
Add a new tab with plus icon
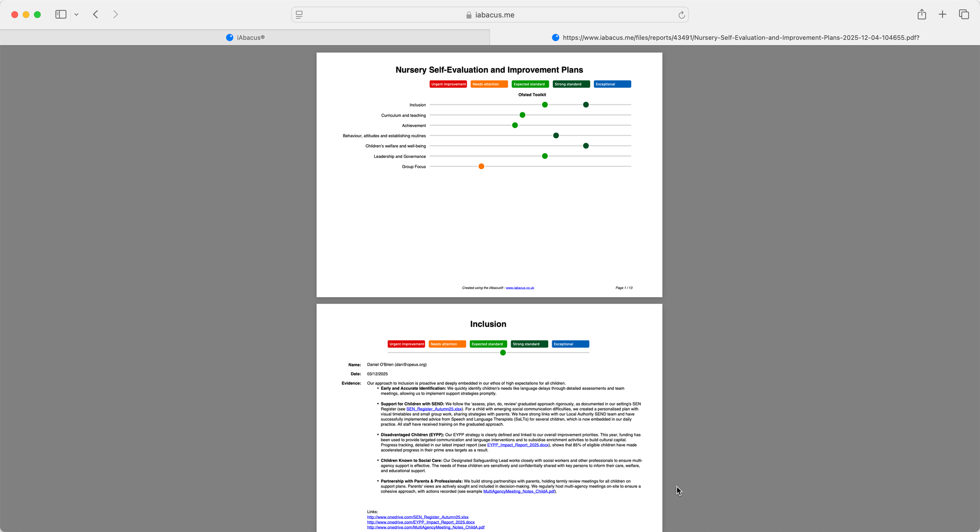click(x=942, y=15)
